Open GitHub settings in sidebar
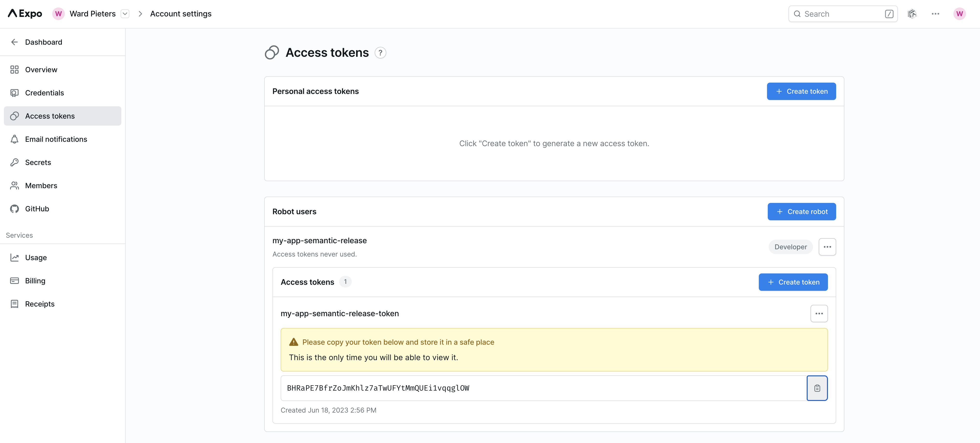 37,209
